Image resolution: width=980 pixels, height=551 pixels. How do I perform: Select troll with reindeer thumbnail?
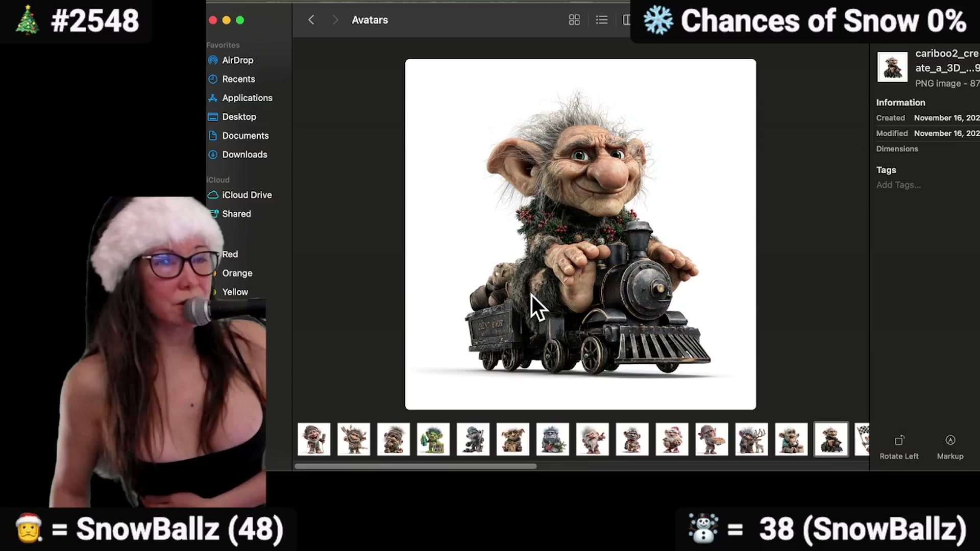click(751, 439)
